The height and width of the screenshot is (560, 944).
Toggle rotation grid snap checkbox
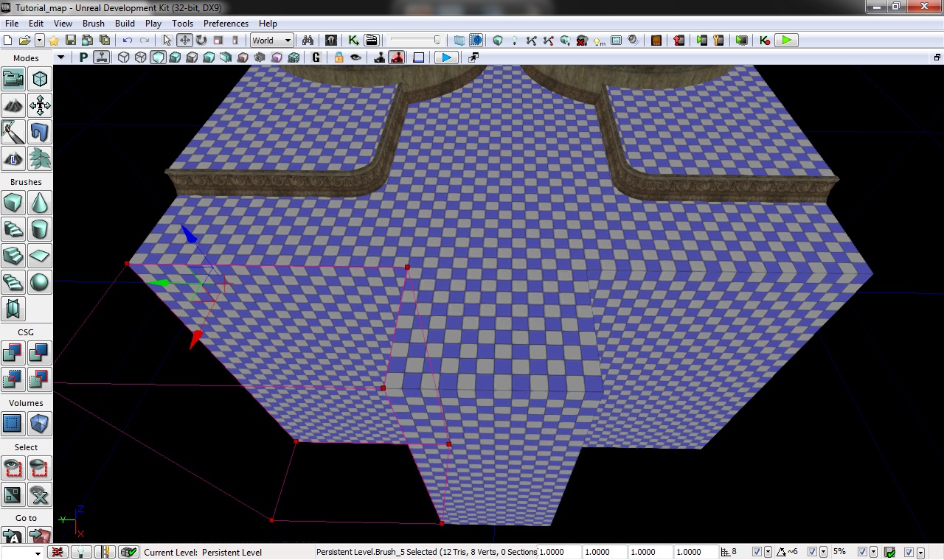812,552
